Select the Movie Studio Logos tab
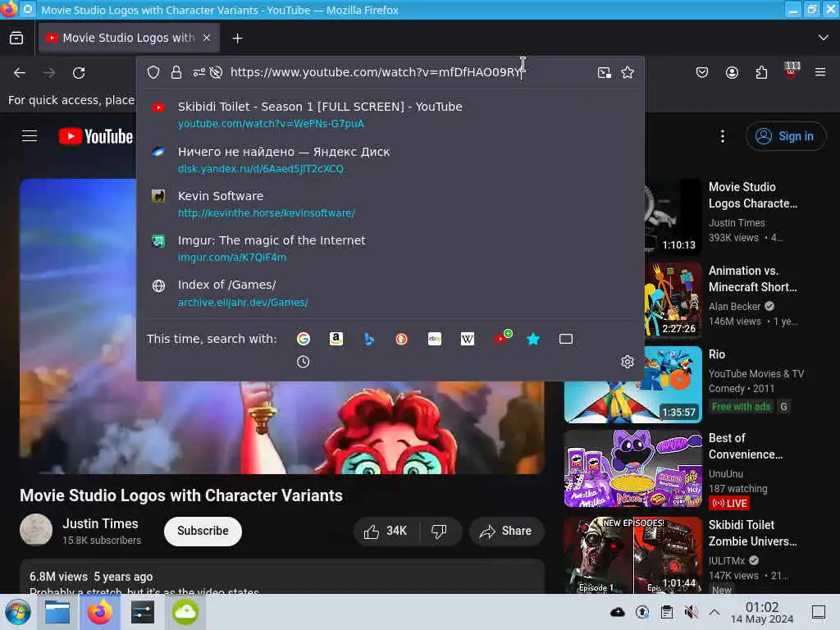The image size is (840, 630). coord(129,38)
